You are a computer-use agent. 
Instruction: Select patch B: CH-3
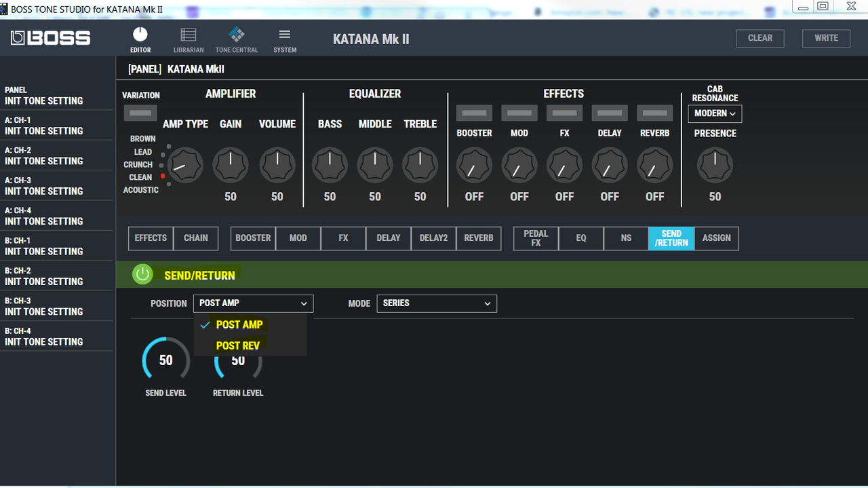[x=58, y=306]
